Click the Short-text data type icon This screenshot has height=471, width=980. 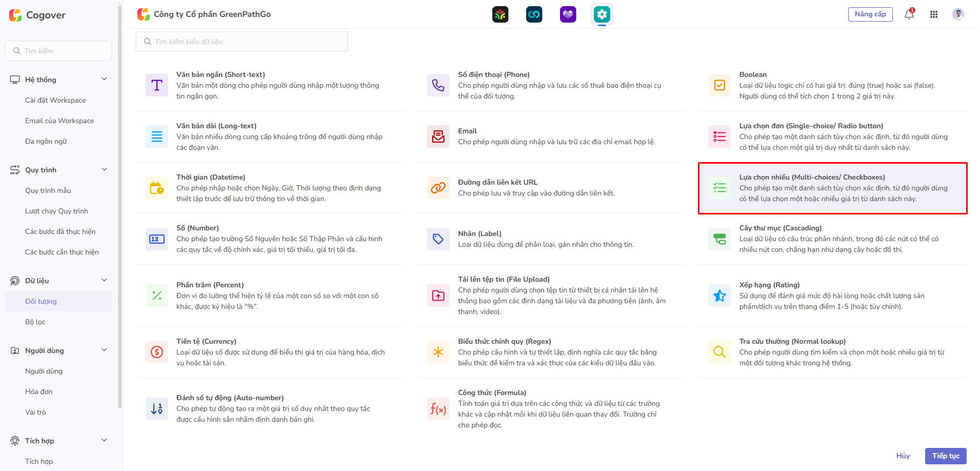[x=157, y=85]
